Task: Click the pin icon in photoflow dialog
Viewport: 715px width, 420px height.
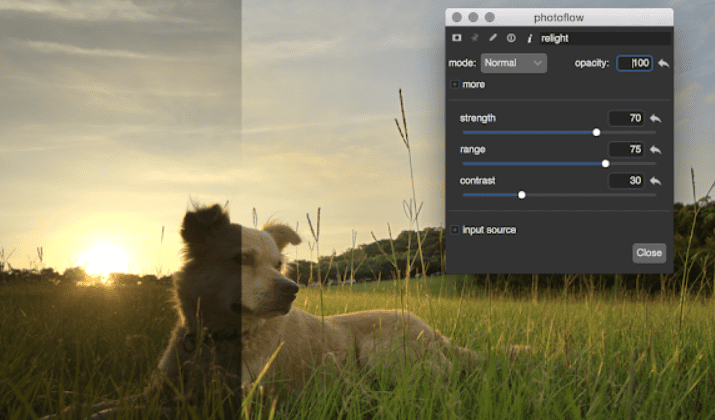Action: coord(475,38)
